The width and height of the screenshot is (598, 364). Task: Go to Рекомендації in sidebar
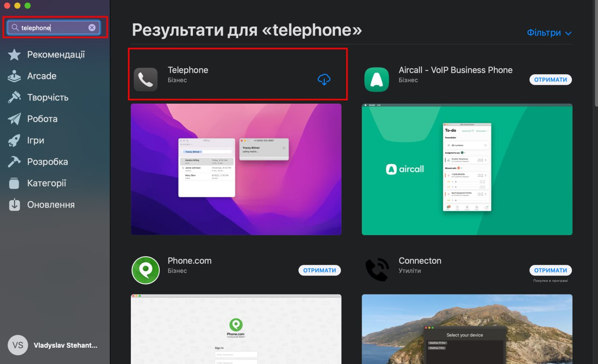click(56, 55)
